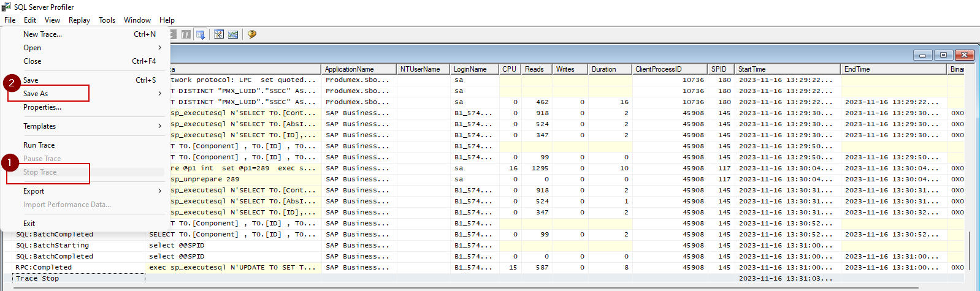
Task: Launch Database Engine Tuning Advisor icon
Action: [219, 34]
